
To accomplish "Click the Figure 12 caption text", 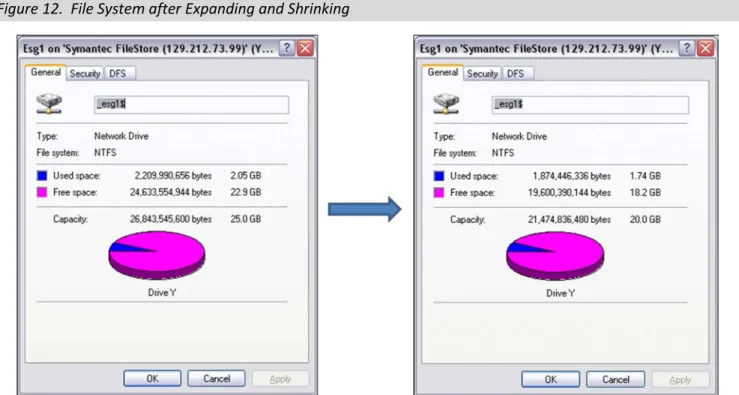I will pos(174,9).
